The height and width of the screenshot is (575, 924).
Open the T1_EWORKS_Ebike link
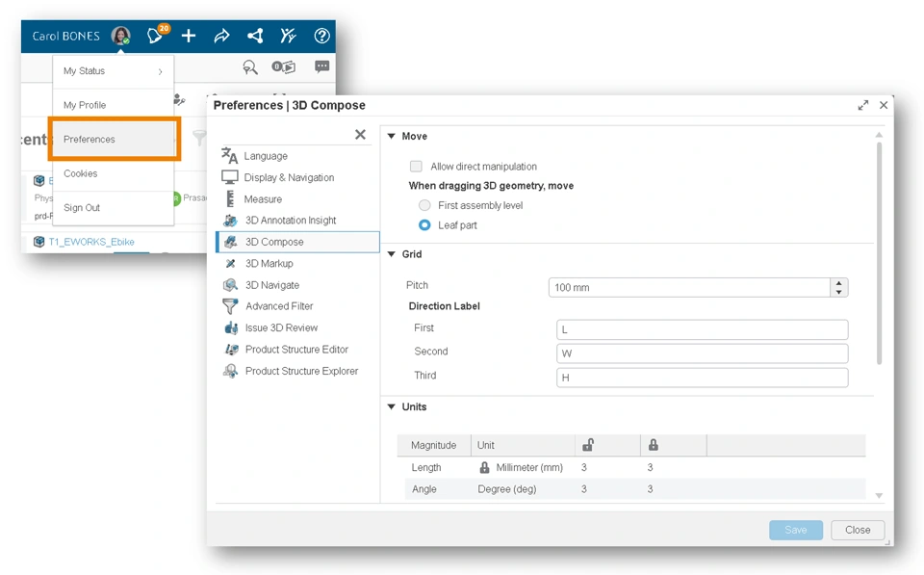(x=91, y=242)
